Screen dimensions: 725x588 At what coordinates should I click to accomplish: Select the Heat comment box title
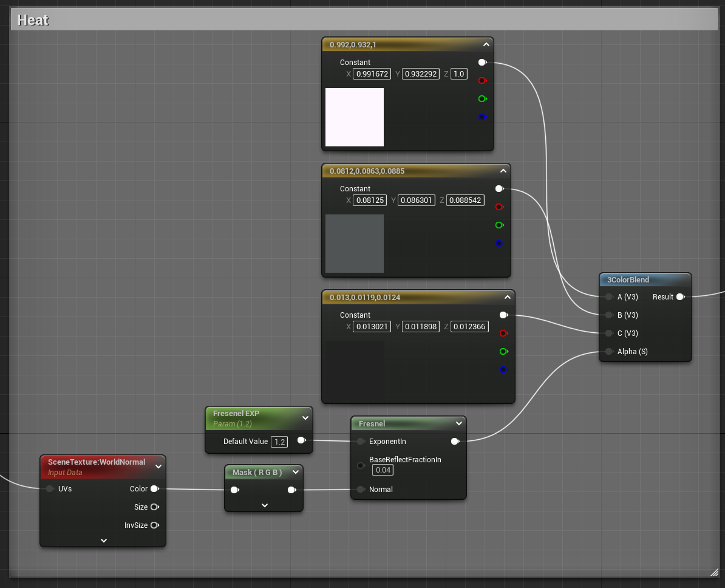(x=33, y=20)
